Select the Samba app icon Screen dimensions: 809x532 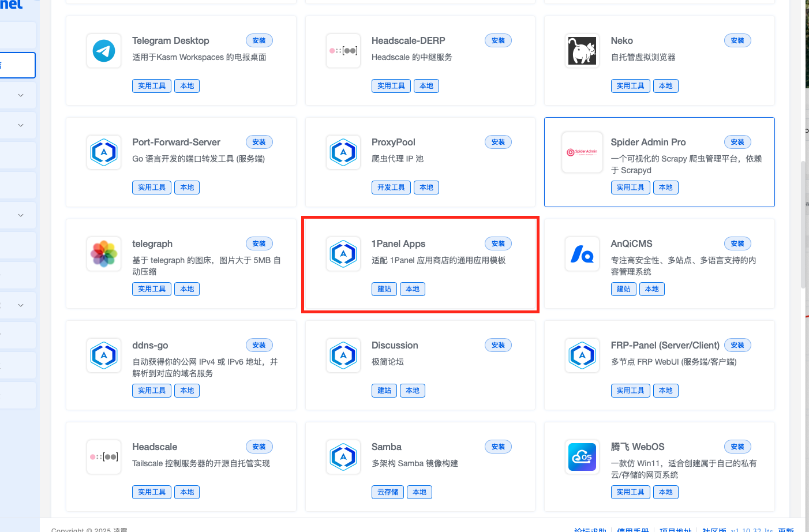[343, 457]
